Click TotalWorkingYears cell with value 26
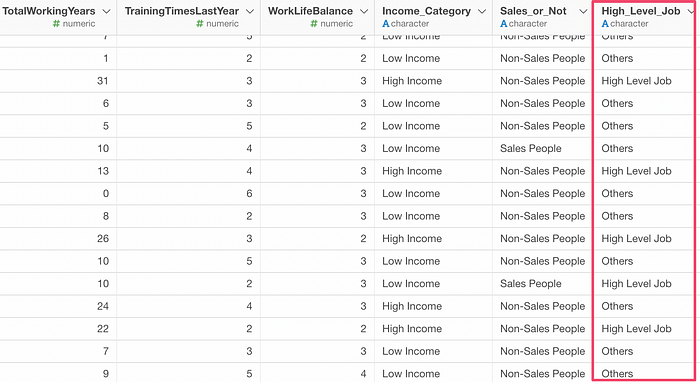This screenshot has height=382, width=700. [58, 238]
